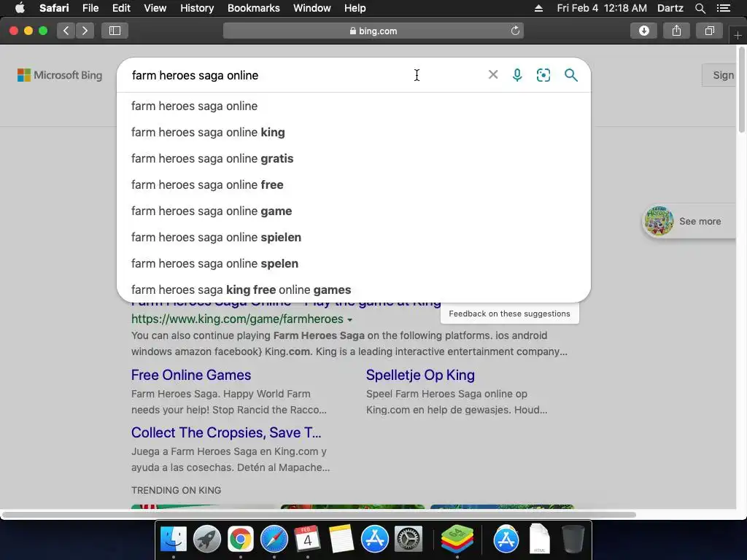The image size is (747, 560).
Task: Open the Help menu
Action: [355, 8]
